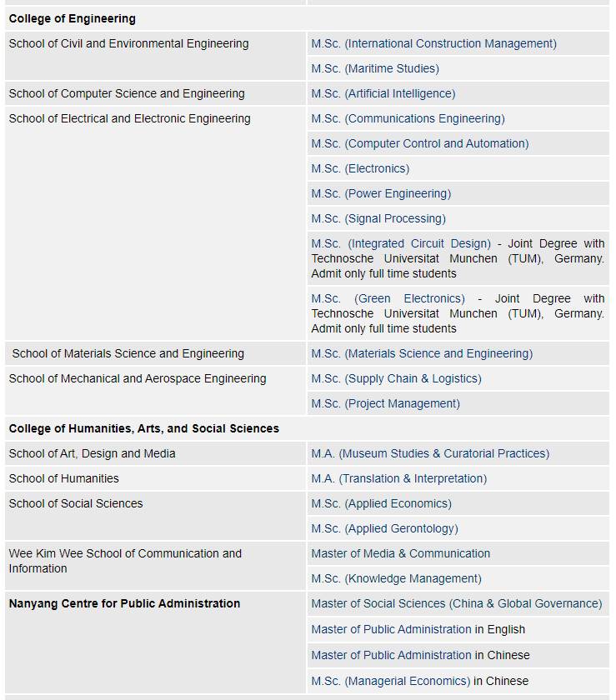Open the M.Sc. (Knowledge Management) link
616x700 pixels.
(x=396, y=578)
